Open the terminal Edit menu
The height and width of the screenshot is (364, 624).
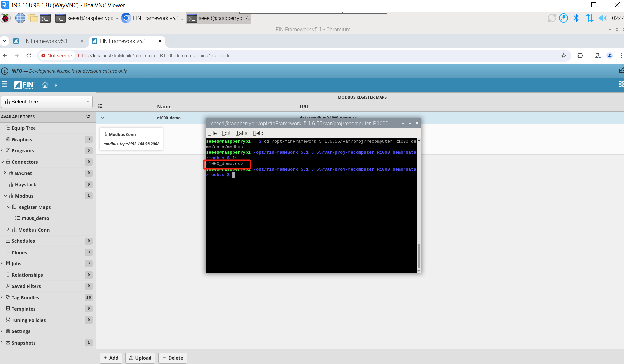tap(226, 133)
